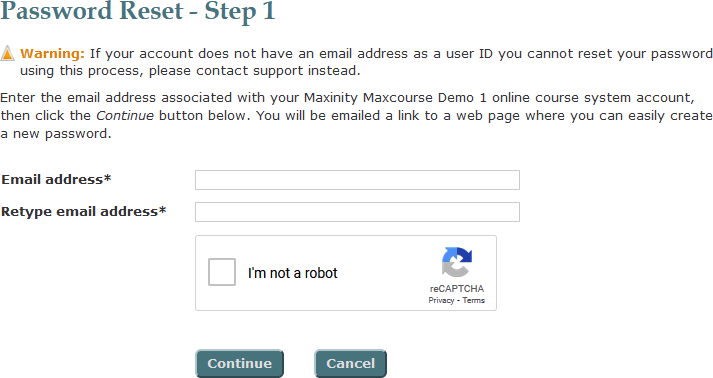Click the reCAPTCHA brand text under logo
This screenshot has width=713, height=378.
point(457,288)
